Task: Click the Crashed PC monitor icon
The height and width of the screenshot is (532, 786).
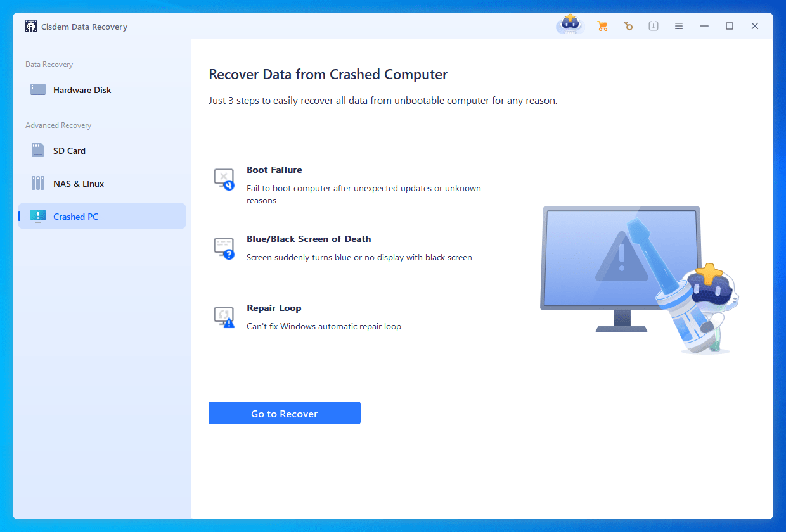Action: (x=38, y=216)
